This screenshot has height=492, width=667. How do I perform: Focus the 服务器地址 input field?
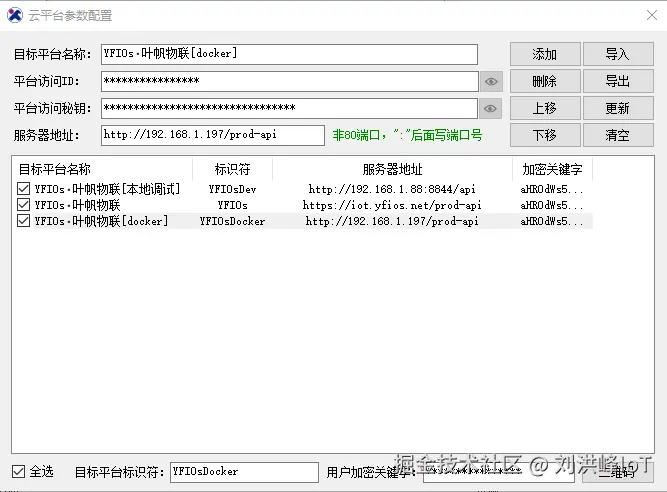pyautogui.click(x=213, y=135)
